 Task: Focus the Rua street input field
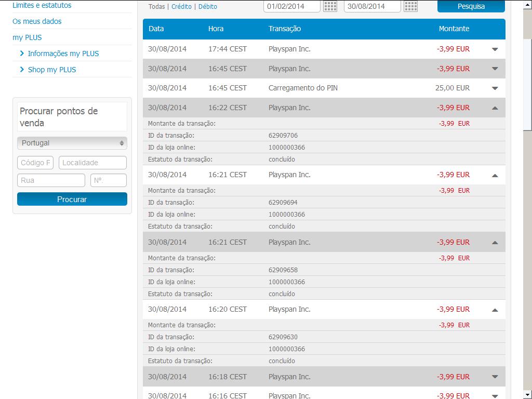[51, 180]
